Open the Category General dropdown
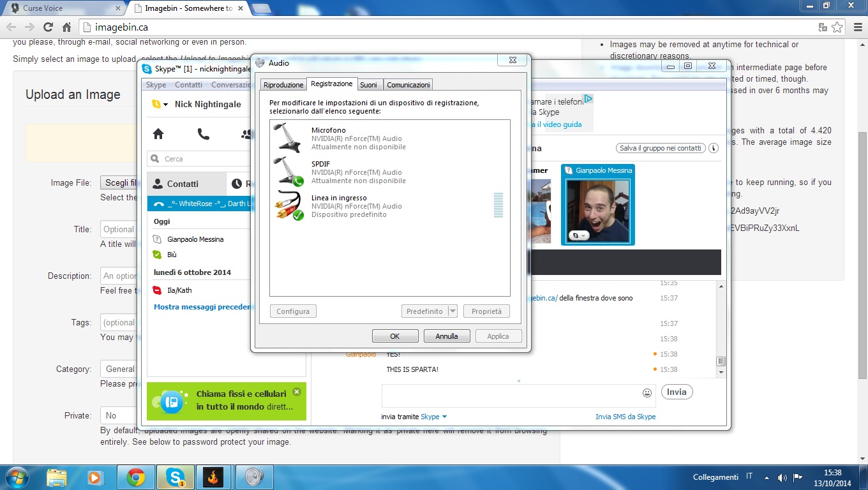Image resolution: width=868 pixels, height=490 pixels. [x=118, y=369]
